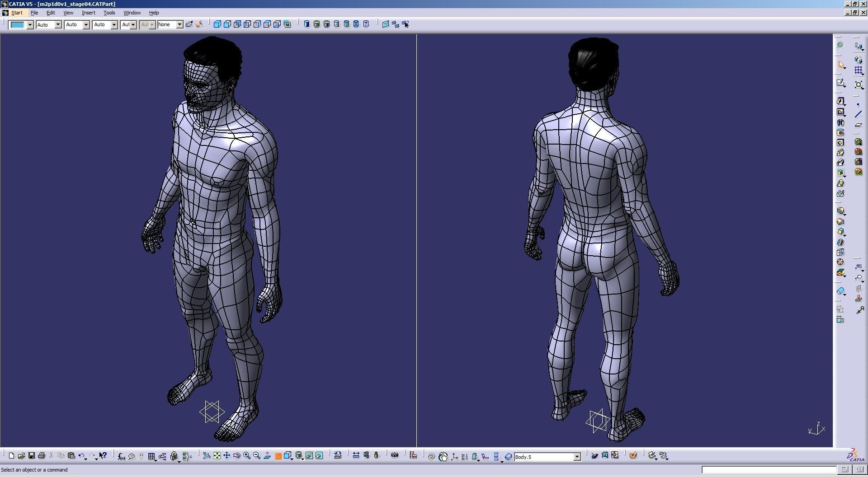Click the Hide/Show icon
The width and height of the screenshot is (868, 477).
[x=309, y=456]
